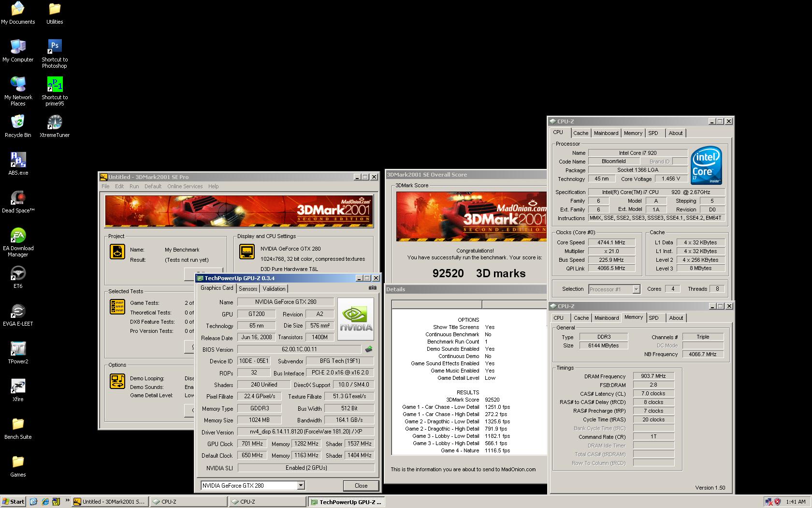Image resolution: width=812 pixels, height=508 pixels.
Task: Select the My Computer desktop icon
Action: [x=18, y=51]
